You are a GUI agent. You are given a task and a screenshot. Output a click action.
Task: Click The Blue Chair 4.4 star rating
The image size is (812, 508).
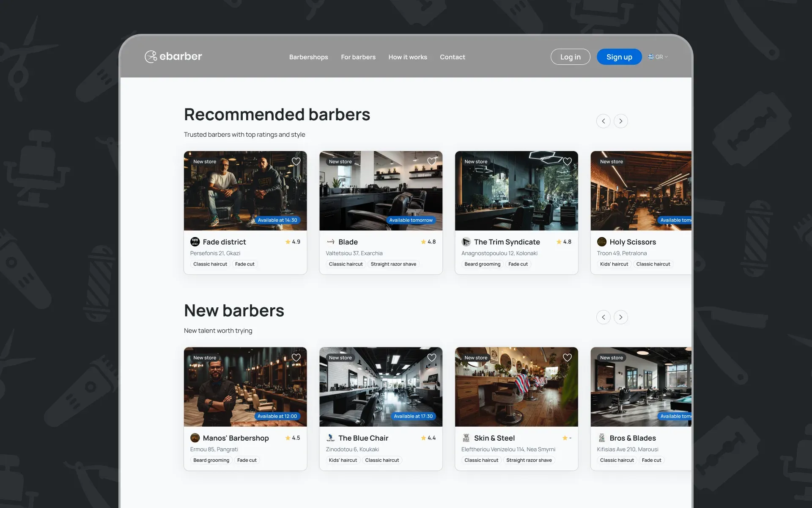coord(428,438)
